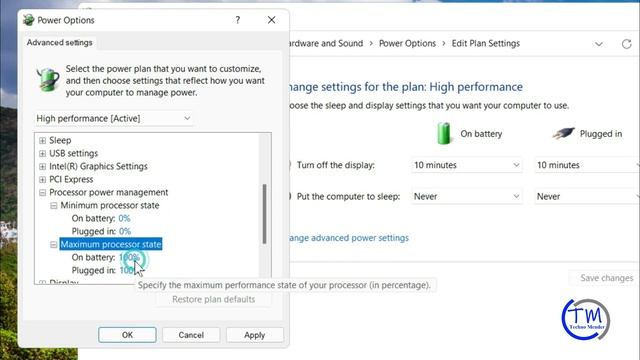The height and width of the screenshot is (360, 640).
Task: Click Restore plan defaults button
Action: [x=213, y=299]
